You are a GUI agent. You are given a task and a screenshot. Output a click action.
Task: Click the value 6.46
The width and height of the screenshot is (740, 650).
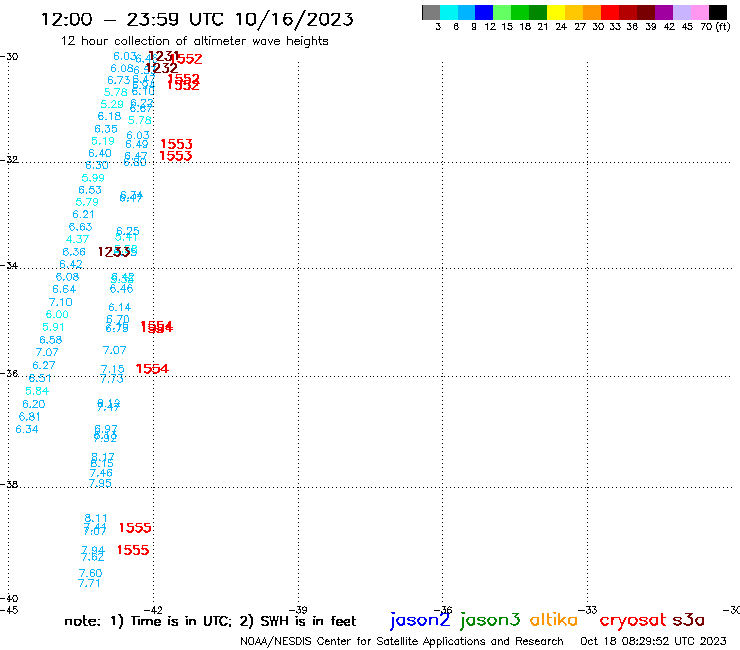[x=121, y=288]
